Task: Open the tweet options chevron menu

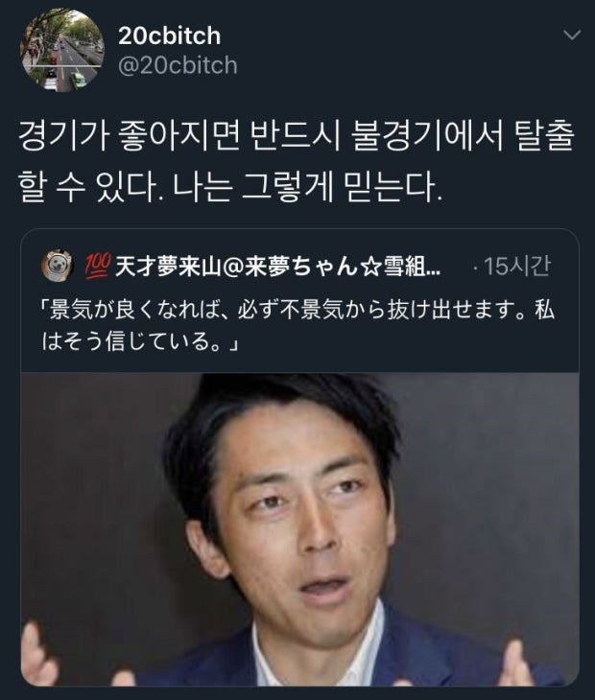Action: pos(572,35)
